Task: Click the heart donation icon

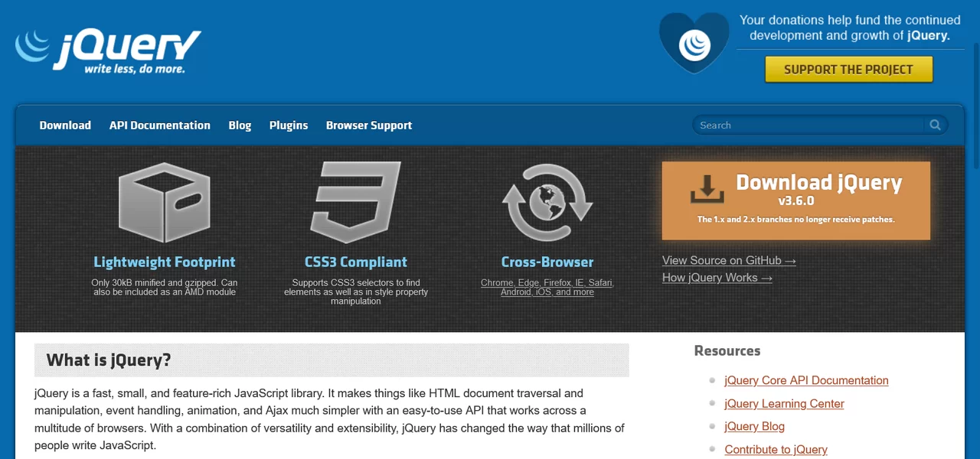Action: pyautogui.click(x=694, y=43)
